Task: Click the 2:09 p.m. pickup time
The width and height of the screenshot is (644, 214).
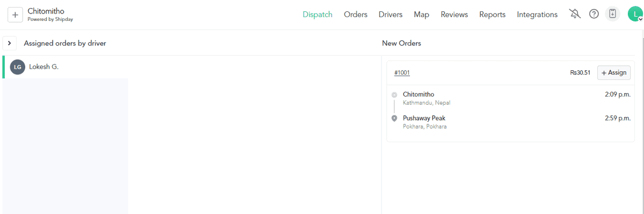Action: 617,94
